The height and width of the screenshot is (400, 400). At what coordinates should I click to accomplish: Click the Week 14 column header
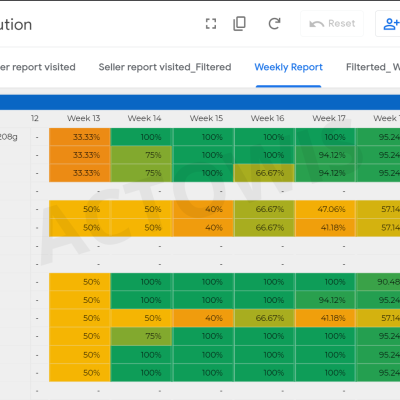(144, 118)
